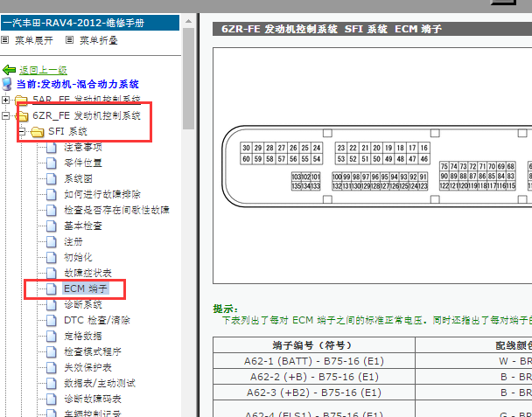
Task: Click the 菜单折叠 text button
Action: (99, 40)
